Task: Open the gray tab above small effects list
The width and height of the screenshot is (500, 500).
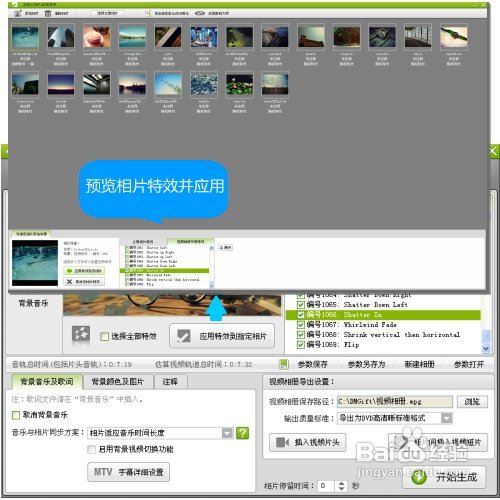Action: [143, 241]
